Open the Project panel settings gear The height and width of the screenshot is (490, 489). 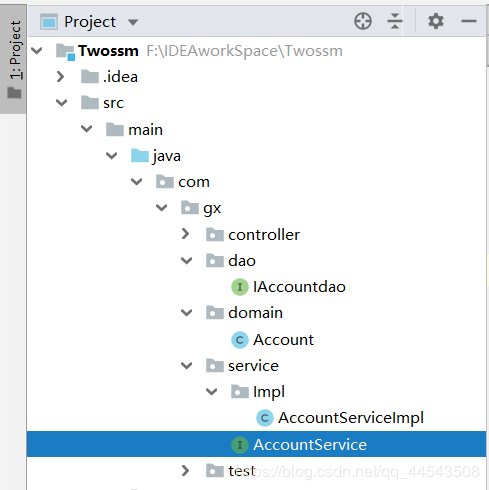(436, 21)
